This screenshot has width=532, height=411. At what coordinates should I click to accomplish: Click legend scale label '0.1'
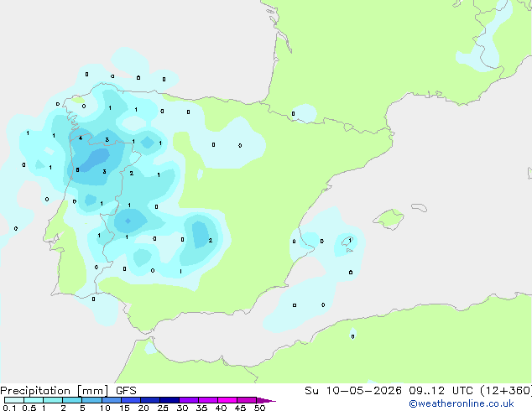9,408
